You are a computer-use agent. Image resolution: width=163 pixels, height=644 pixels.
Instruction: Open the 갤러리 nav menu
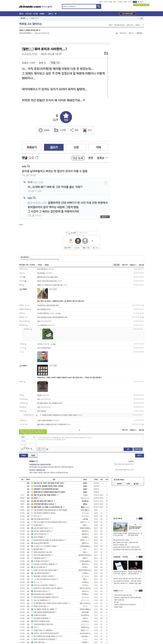click(21, 14)
